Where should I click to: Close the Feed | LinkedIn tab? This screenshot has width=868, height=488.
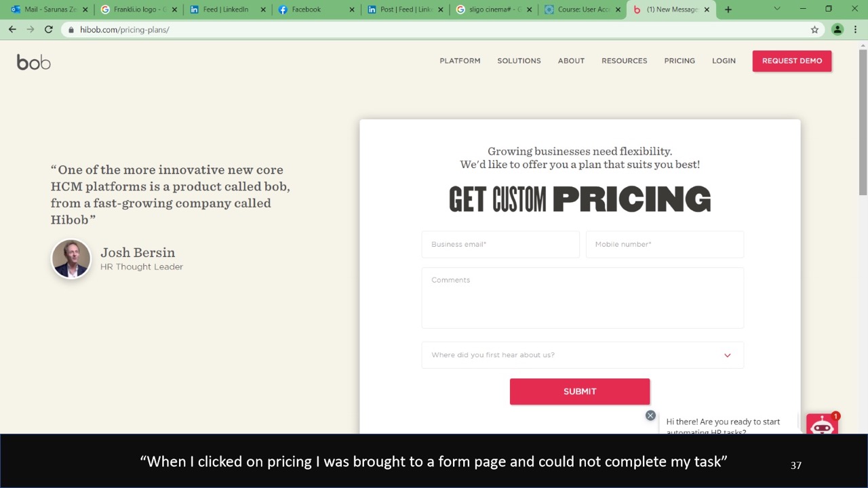pos(263,9)
